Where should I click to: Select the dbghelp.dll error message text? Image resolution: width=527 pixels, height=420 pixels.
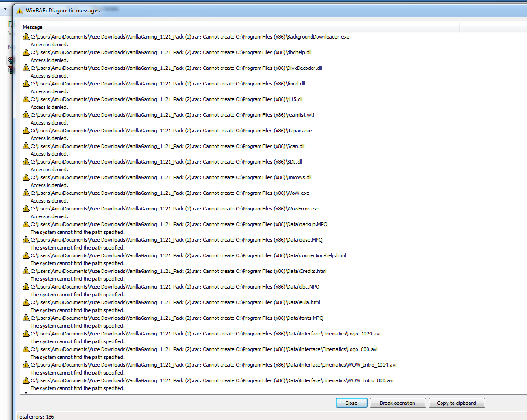tap(171, 52)
